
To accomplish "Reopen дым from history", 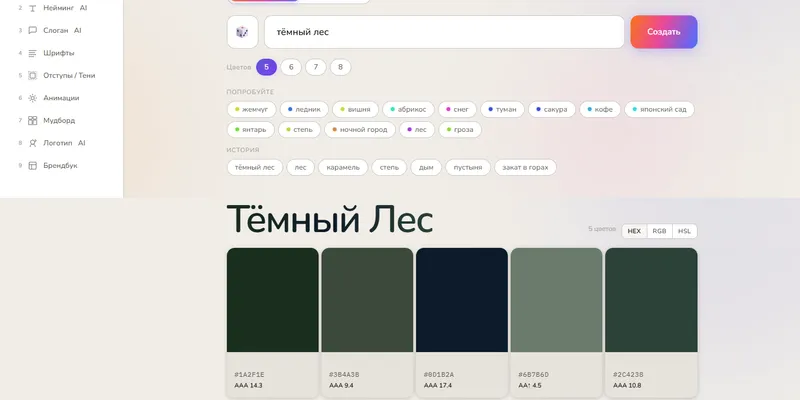I will (426, 167).
